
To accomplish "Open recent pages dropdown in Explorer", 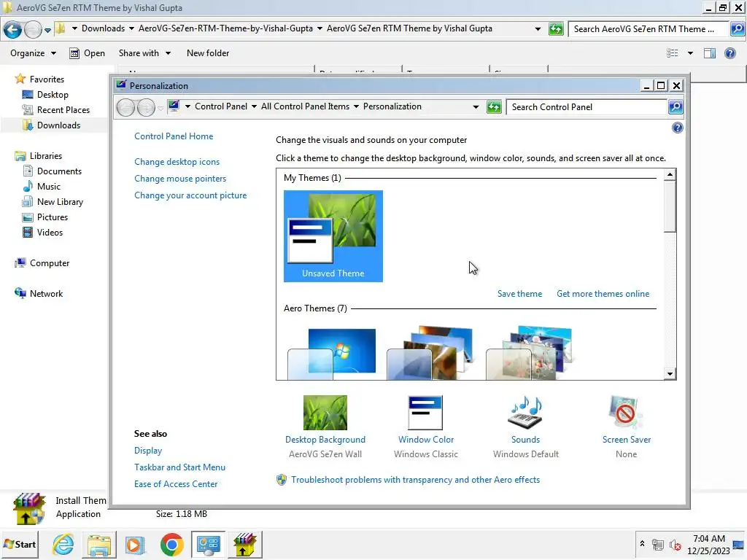I will [x=47, y=31].
